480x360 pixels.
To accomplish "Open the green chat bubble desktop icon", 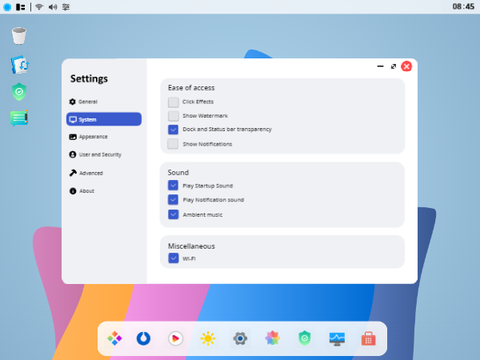I will click(x=19, y=118).
